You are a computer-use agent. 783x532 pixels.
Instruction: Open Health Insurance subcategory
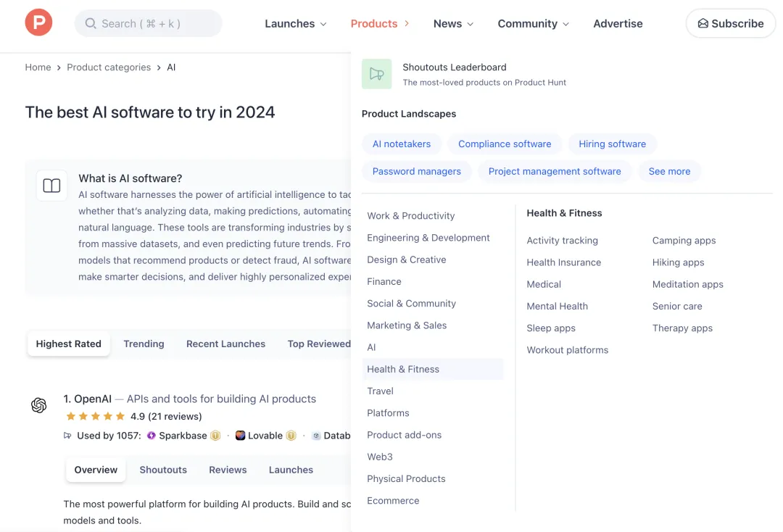564,262
